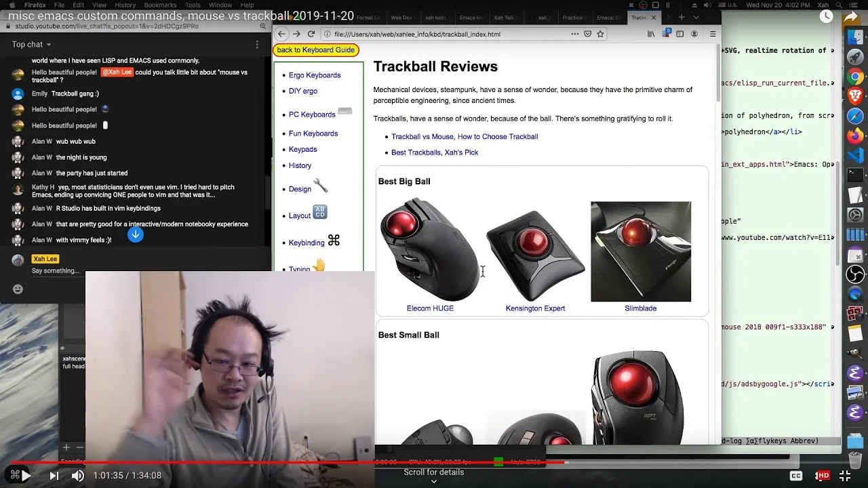Open emoji picker in chat
Image resolution: width=868 pixels, height=488 pixels.
point(18,289)
